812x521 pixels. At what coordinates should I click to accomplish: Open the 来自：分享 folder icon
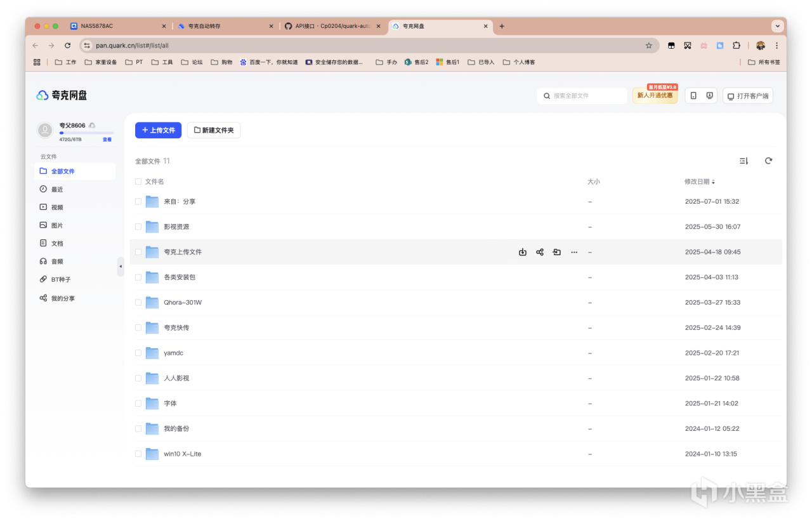click(x=152, y=202)
